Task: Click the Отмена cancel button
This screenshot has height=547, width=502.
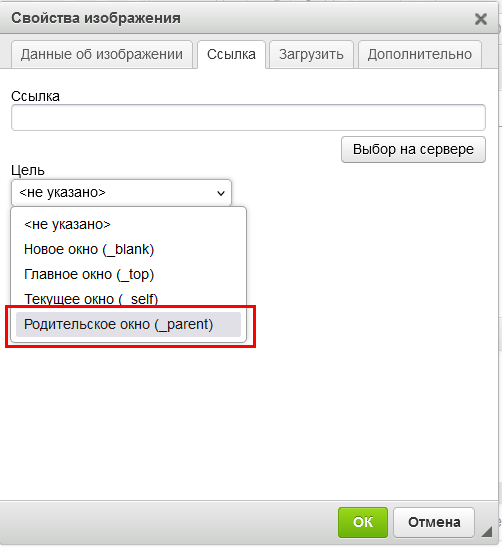Action: pos(434,522)
